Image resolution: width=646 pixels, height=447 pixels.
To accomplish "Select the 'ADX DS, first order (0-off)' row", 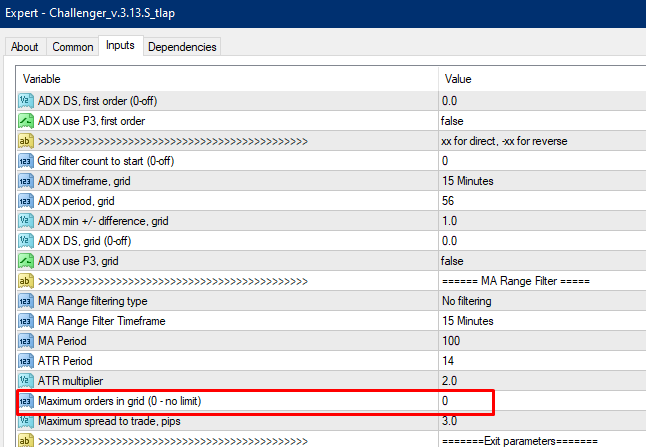I will [97, 101].
